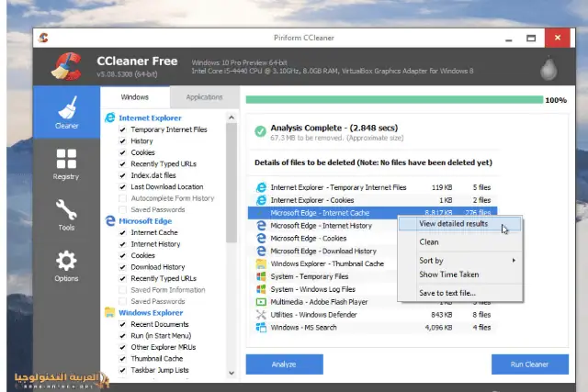Toggle Microsoft Edge Download History checkbox
The image size is (588, 392).
point(122,267)
